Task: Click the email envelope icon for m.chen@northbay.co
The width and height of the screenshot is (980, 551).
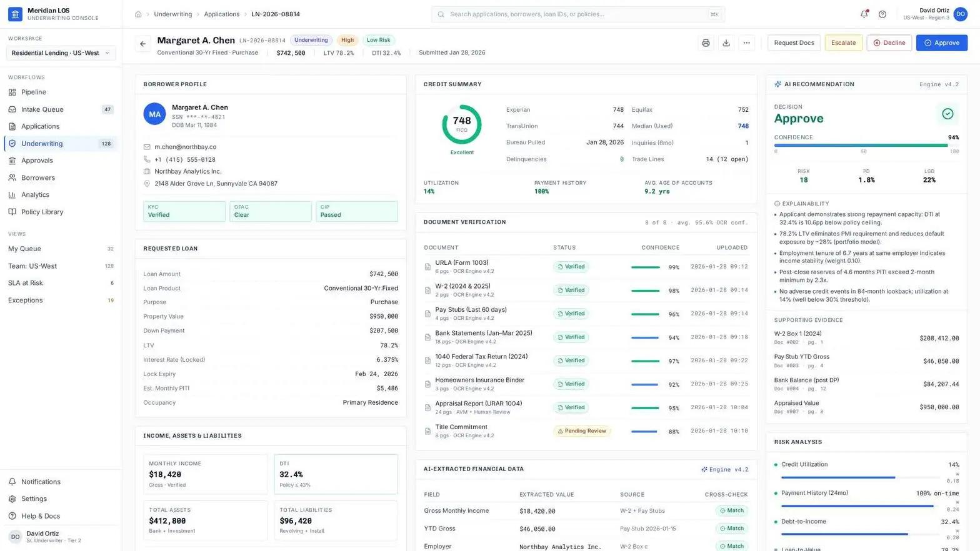Action: click(x=147, y=147)
